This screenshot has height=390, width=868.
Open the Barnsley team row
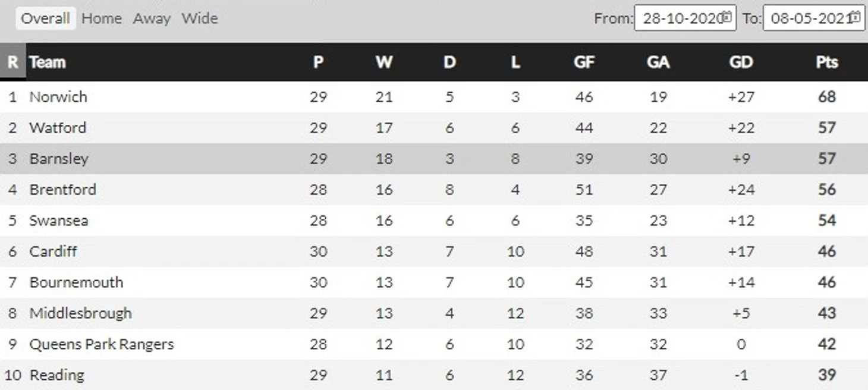click(x=434, y=159)
